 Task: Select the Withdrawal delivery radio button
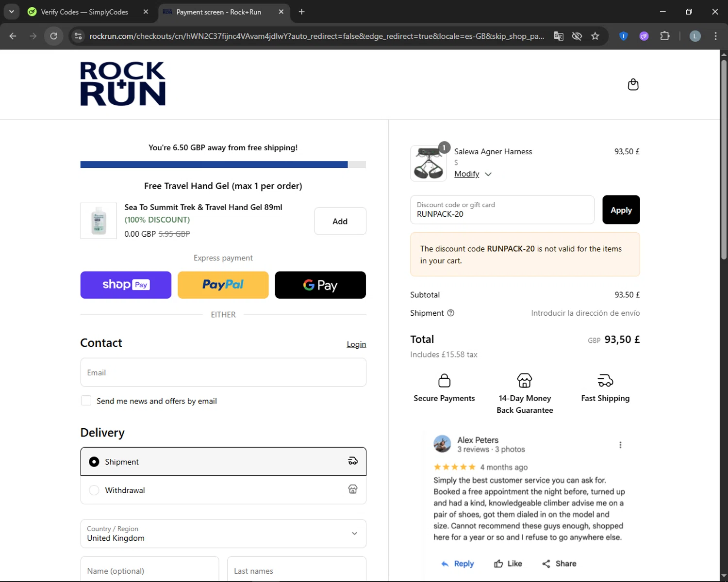pyautogui.click(x=94, y=490)
